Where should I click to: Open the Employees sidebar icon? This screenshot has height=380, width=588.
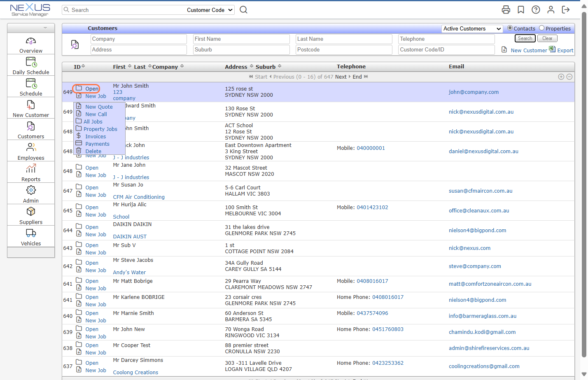click(31, 147)
